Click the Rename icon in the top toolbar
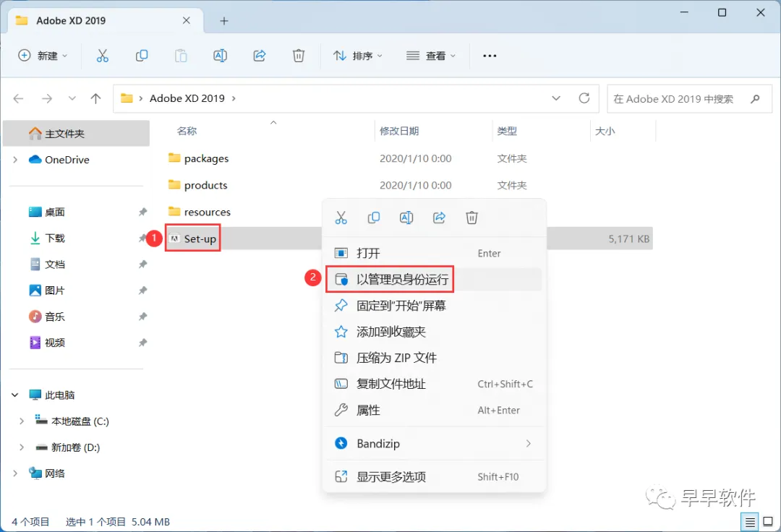This screenshot has width=781, height=532. 220,56
